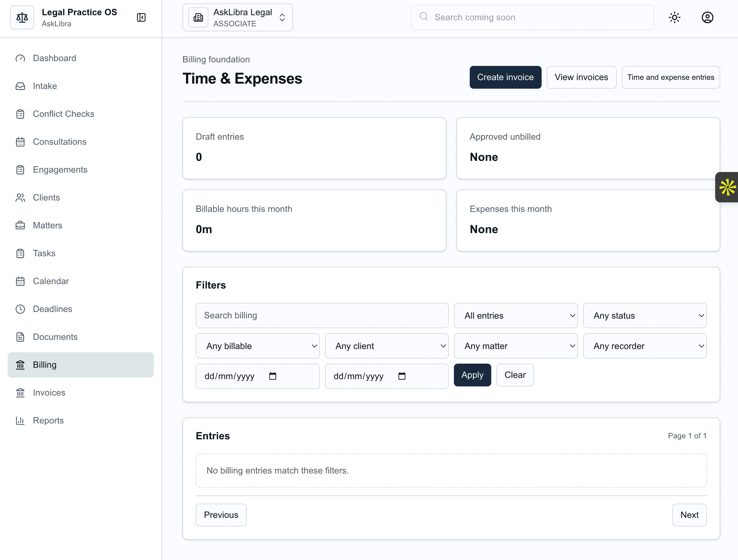Click the View invoices button

[x=581, y=77]
